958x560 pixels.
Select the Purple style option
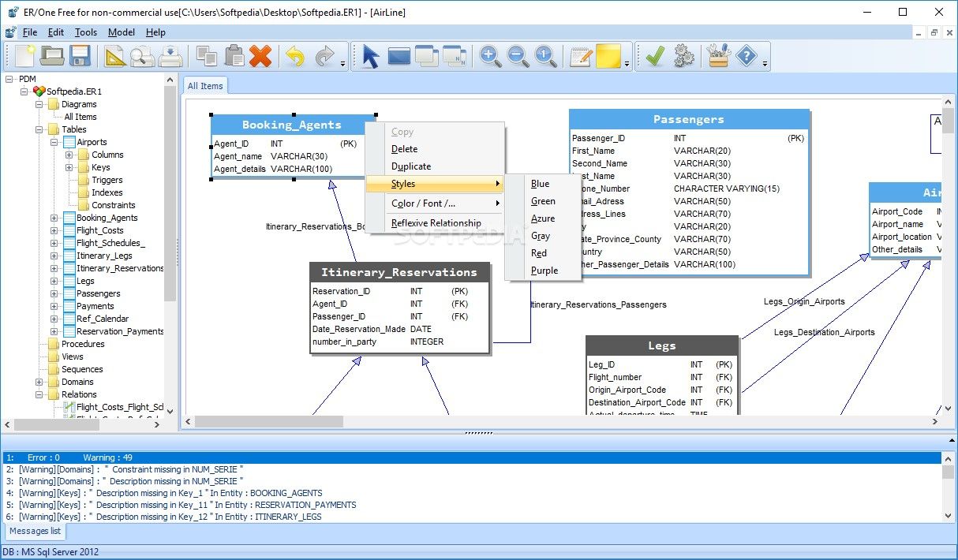[544, 271]
